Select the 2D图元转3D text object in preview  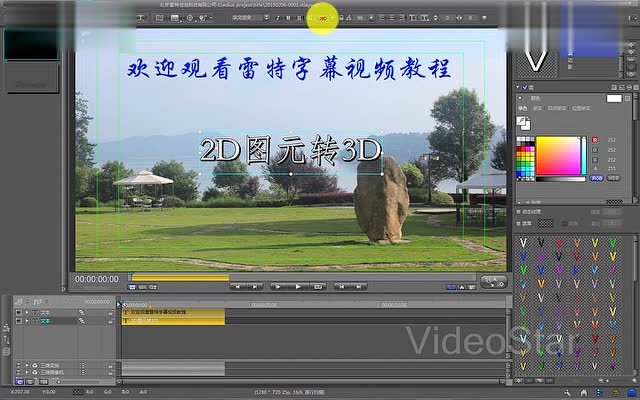(290, 150)
